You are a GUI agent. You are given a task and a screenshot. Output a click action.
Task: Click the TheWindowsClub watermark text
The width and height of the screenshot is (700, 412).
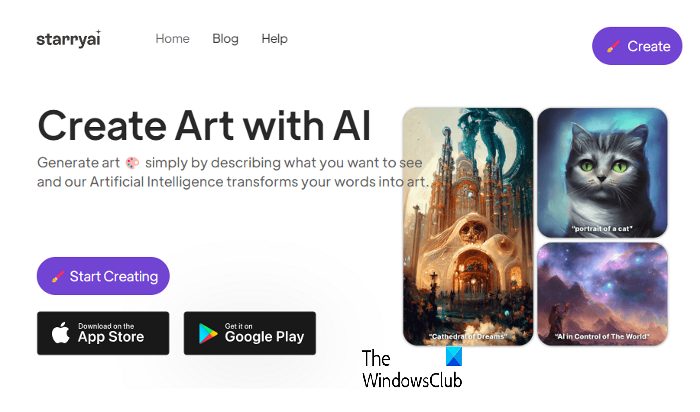pyautogui.click(x=412, y=369)
